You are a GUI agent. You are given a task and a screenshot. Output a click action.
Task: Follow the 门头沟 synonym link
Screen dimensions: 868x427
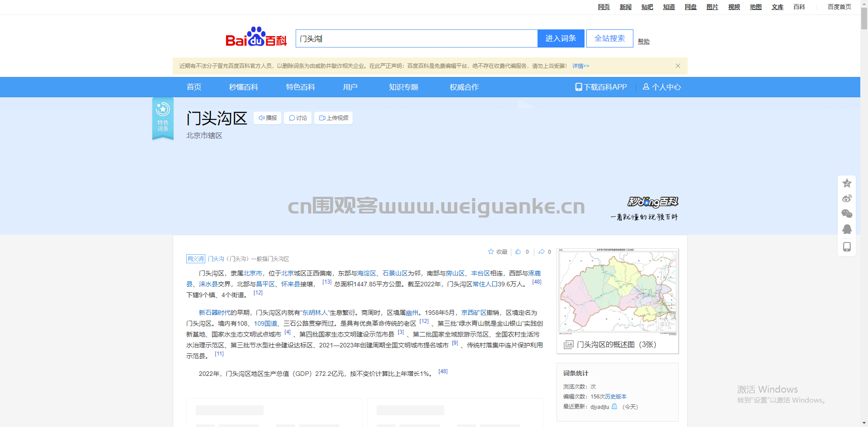coord(216,259)
